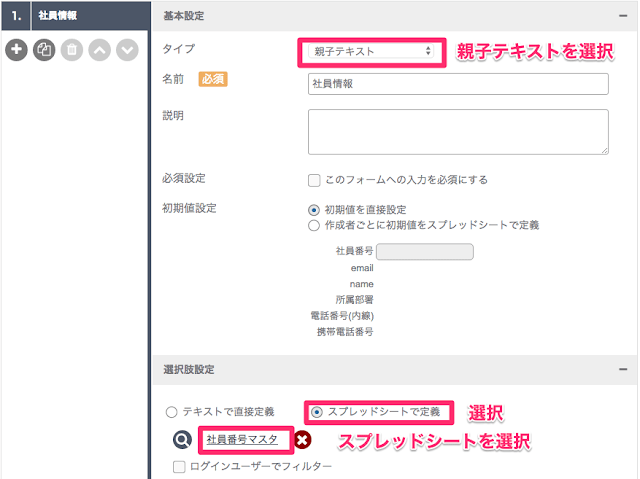
Task: Select the 1. 社員情報 form item
Action: (x=76, y=16)
